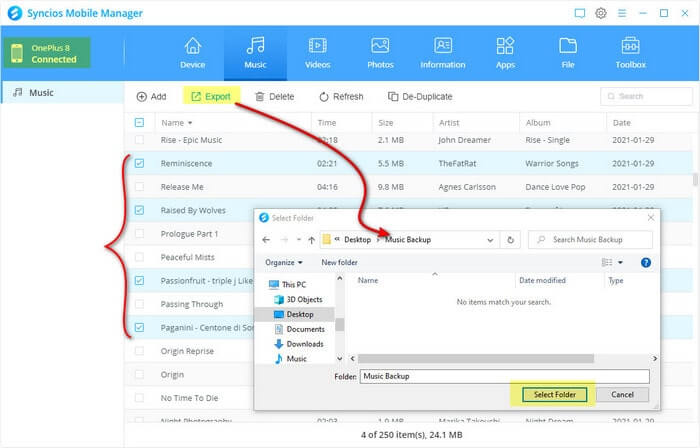Click the dialog's horizontal scrollbar
Screen dimensions: 700x448
pos(475,358)
